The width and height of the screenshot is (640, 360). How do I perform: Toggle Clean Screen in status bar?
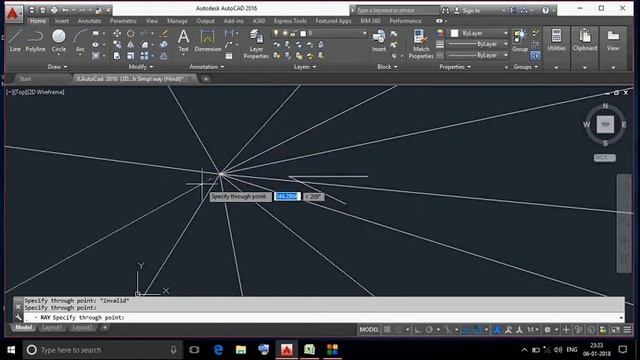[x=616, y=329]
